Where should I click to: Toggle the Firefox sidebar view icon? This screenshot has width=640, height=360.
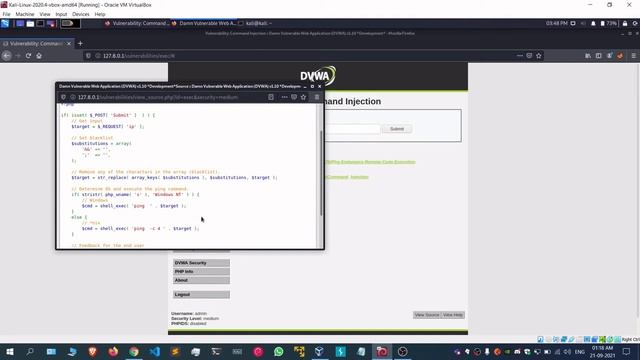(598, 56)
